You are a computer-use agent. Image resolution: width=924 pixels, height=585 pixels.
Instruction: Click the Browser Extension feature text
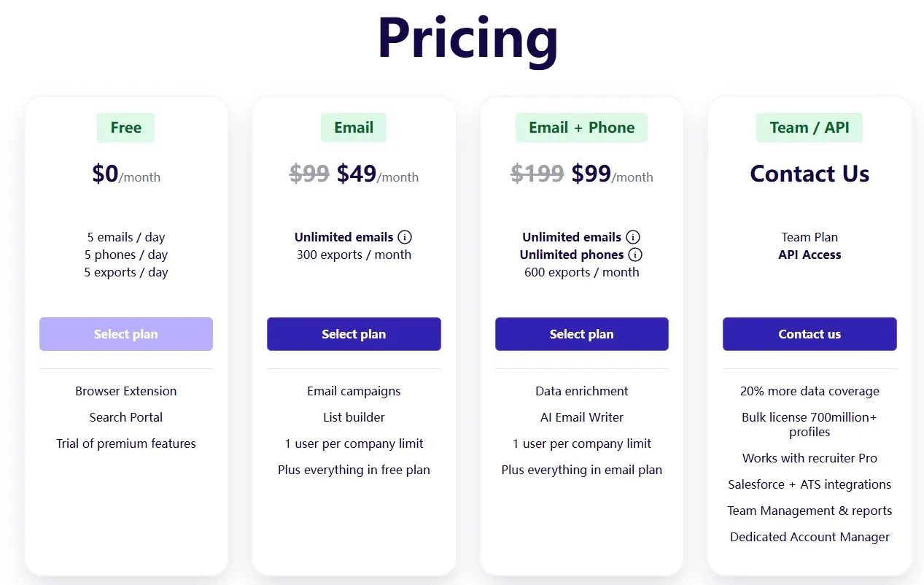point(126,391)
